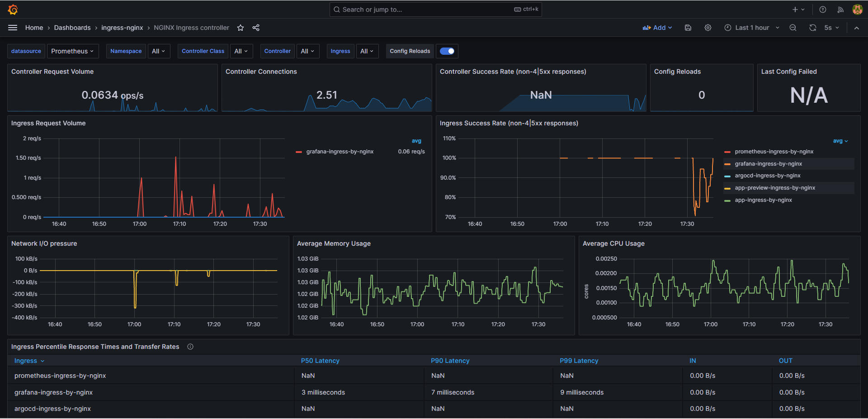Click NGINX Ingress controller breadcrumb
Screen dimensions: 868x419
click(191, 28)
